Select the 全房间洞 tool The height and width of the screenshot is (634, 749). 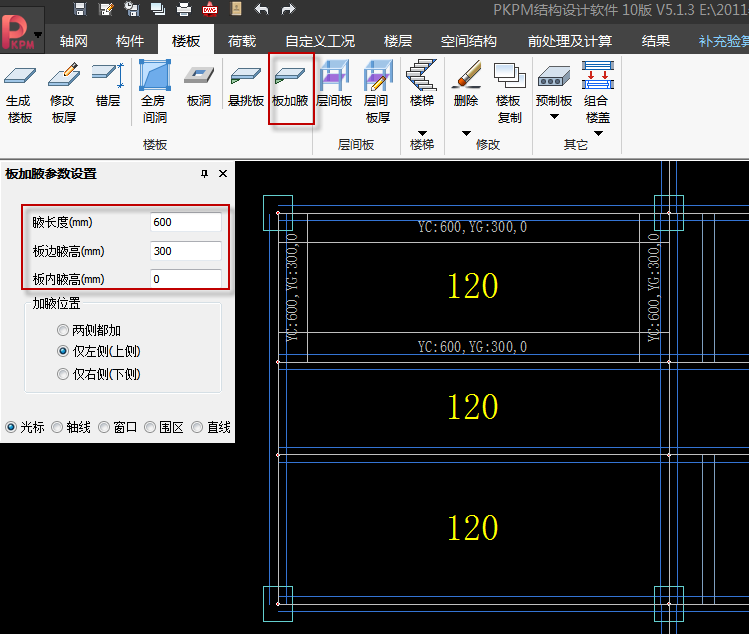155,92
